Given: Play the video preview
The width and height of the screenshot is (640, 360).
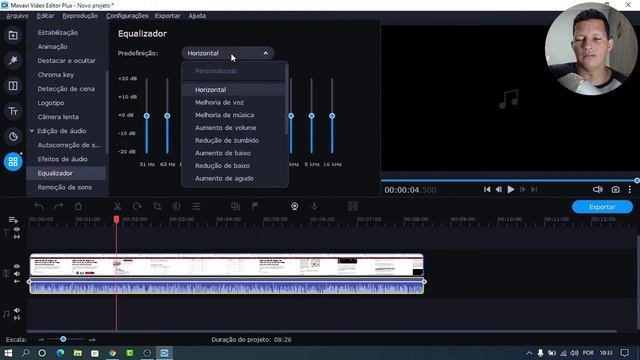Looking at the screenshot, I should point(511,189).
